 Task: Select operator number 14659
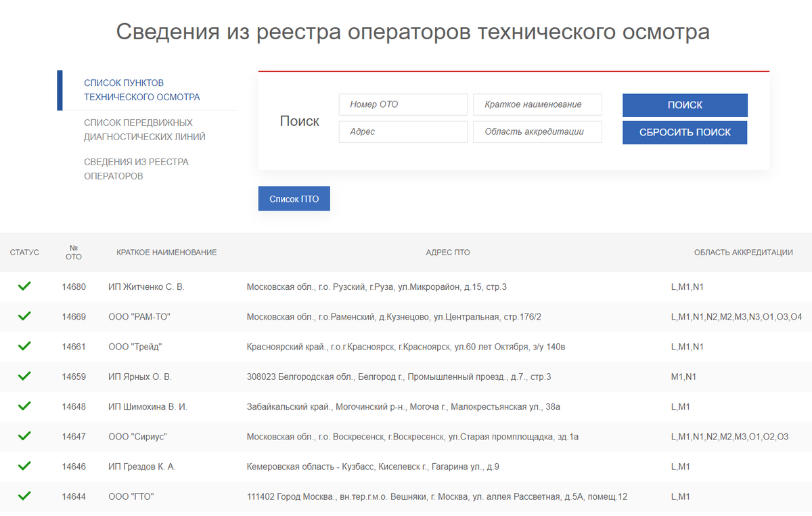point(74,377)
